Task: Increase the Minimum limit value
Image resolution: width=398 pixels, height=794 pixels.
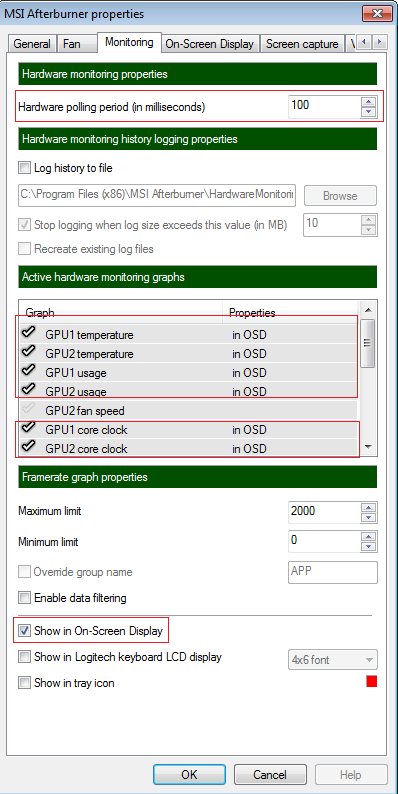Action: (369, 537)
